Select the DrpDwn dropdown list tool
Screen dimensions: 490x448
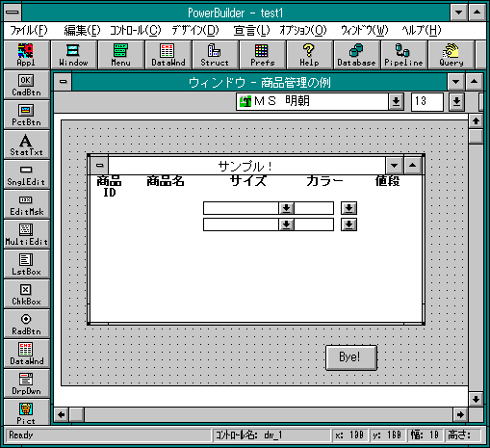click(27, 383)
